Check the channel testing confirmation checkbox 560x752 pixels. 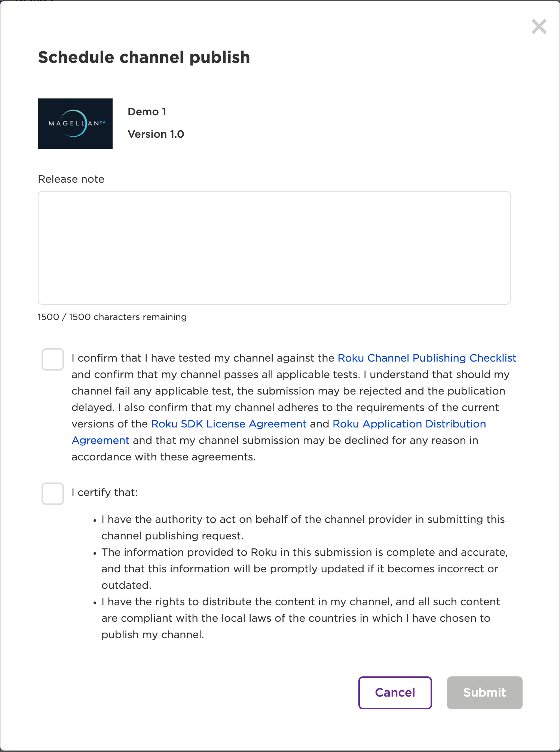pos(53,359)
